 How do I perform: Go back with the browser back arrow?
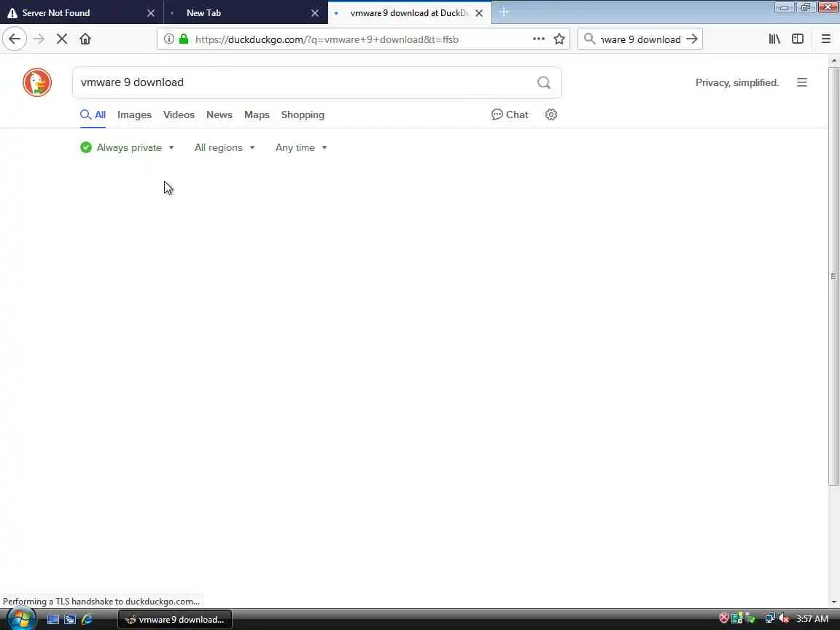point(15,39)
